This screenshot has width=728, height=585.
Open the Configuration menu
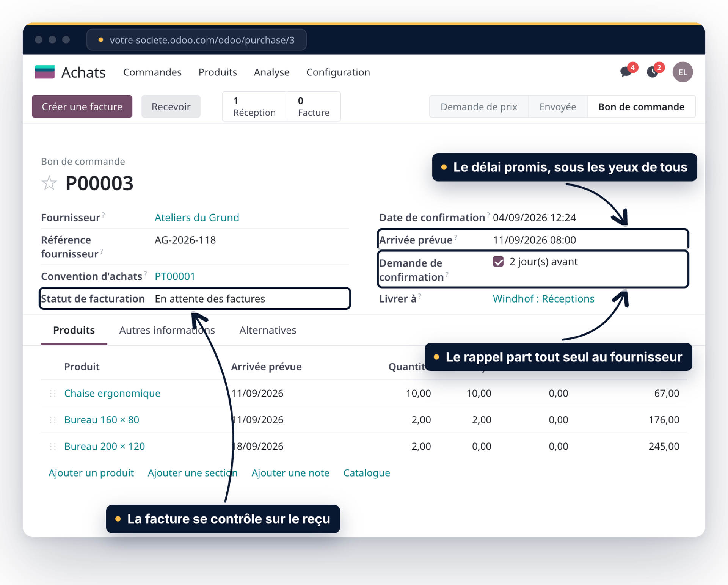[x=338, y=72]
